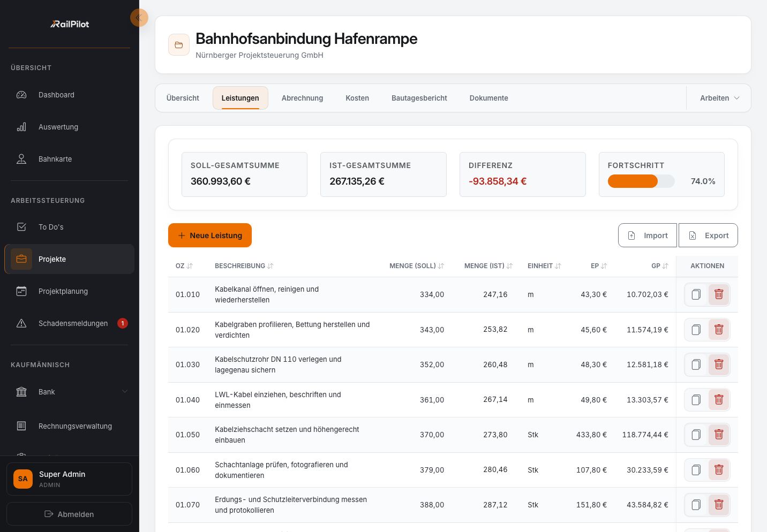The width and height of the screenshot is (767, 532).
Task: Copy the 01.040 LWL-Kabel einziehen row
Action: click(x=696, y=400)
